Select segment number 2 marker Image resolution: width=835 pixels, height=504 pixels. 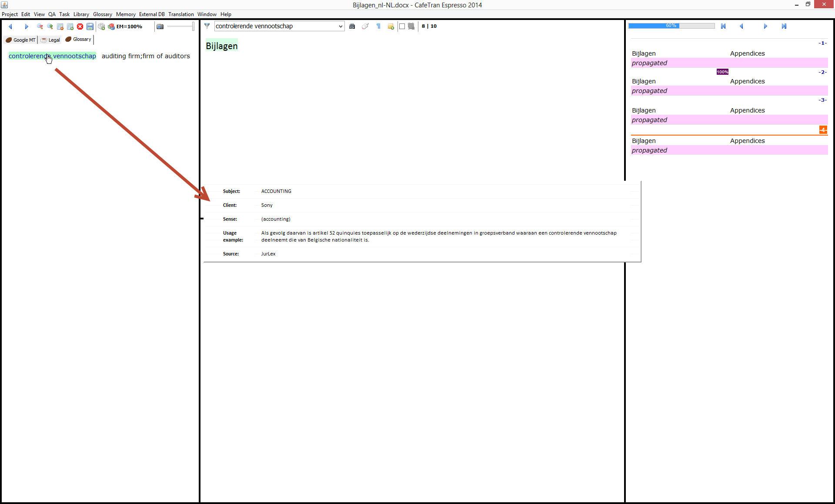822,72
